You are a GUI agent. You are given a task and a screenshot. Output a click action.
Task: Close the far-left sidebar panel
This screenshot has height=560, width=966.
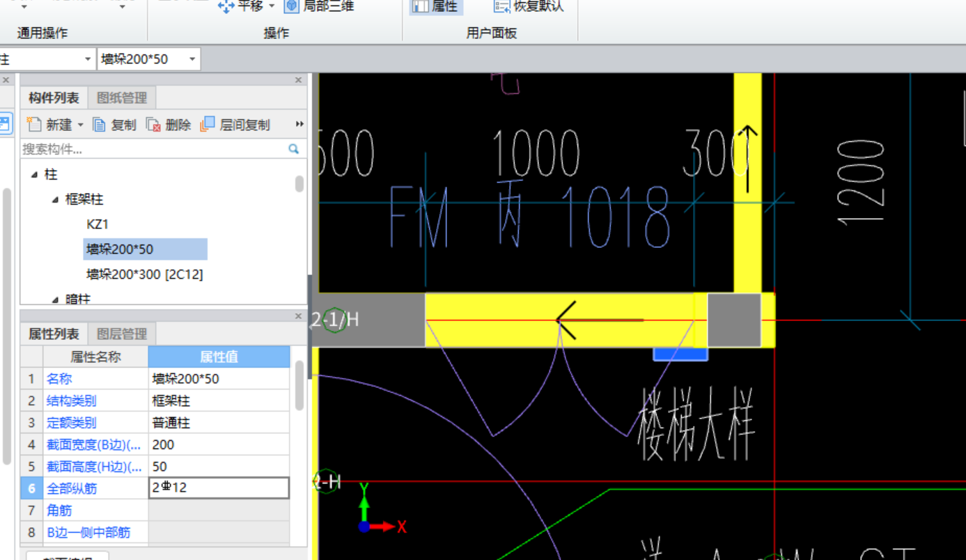coord(6,80)
